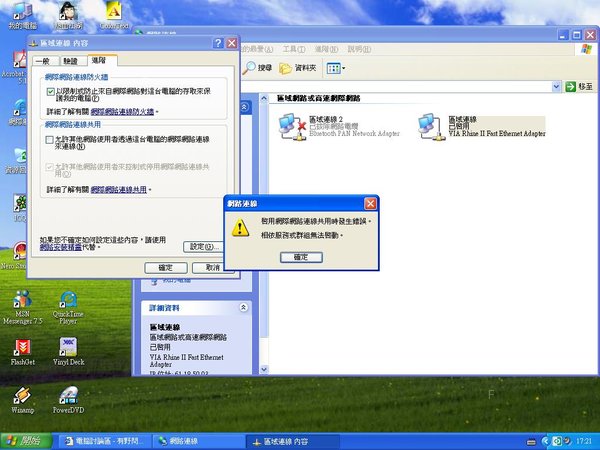Click the keyboard icon in system tray
The height and width of the screenshot is (450, 600).
click(x=531, y=442)
